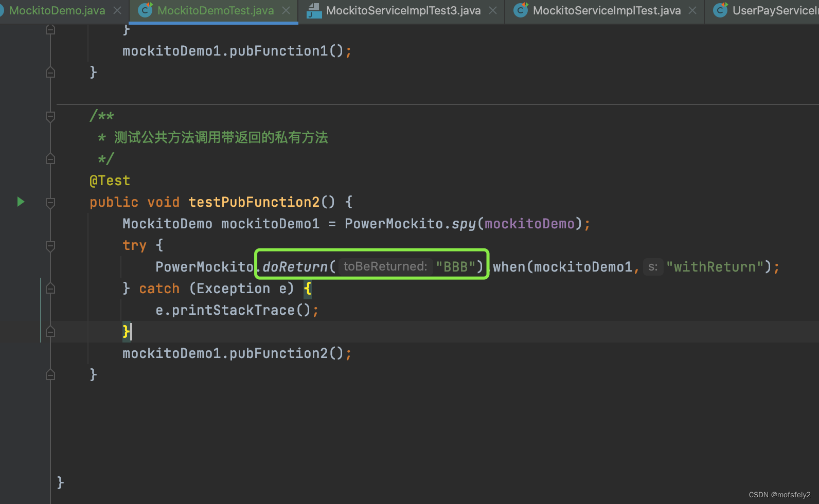Click the mockitoDemo1.pubFunction1() call
Image resolution: width=819 pixels, height=504 pixels.
(237, 51)
